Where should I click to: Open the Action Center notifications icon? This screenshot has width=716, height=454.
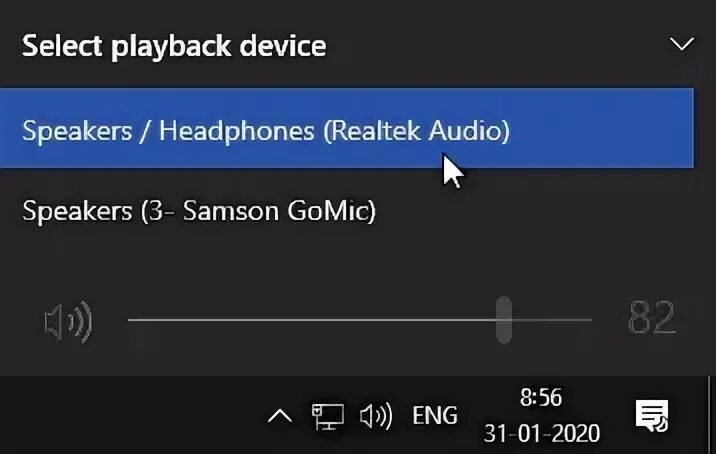pyautogui.click(x=652, y=416)
